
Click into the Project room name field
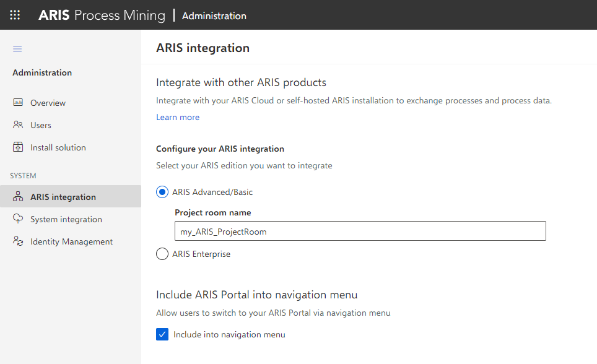[x=360, y=231]
